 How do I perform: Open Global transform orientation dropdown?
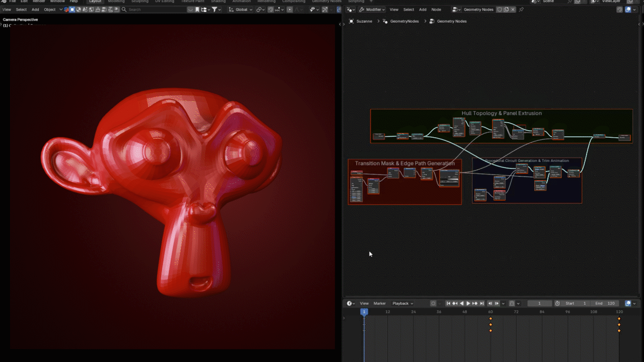tap(240, 10)
